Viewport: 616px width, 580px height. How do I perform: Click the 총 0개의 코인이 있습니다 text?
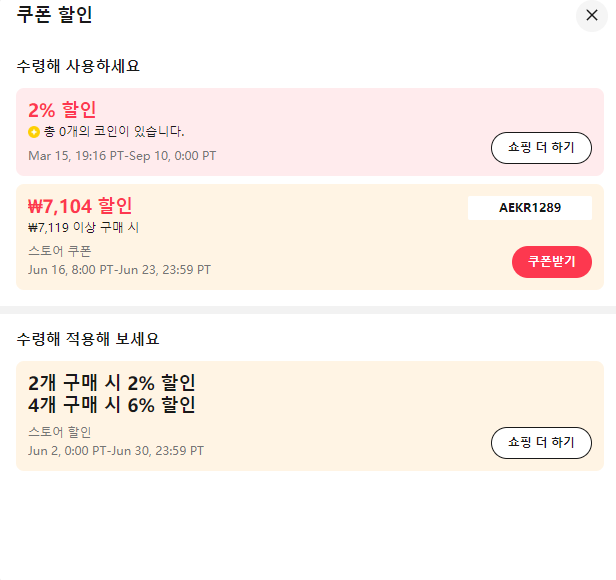pos(114,131)
